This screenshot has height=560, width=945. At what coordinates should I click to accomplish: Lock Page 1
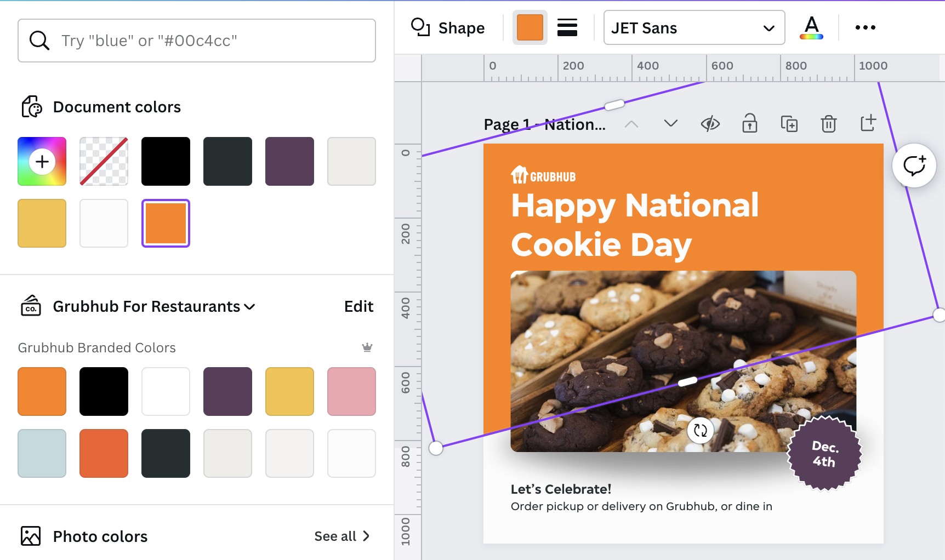coord(749,124)
